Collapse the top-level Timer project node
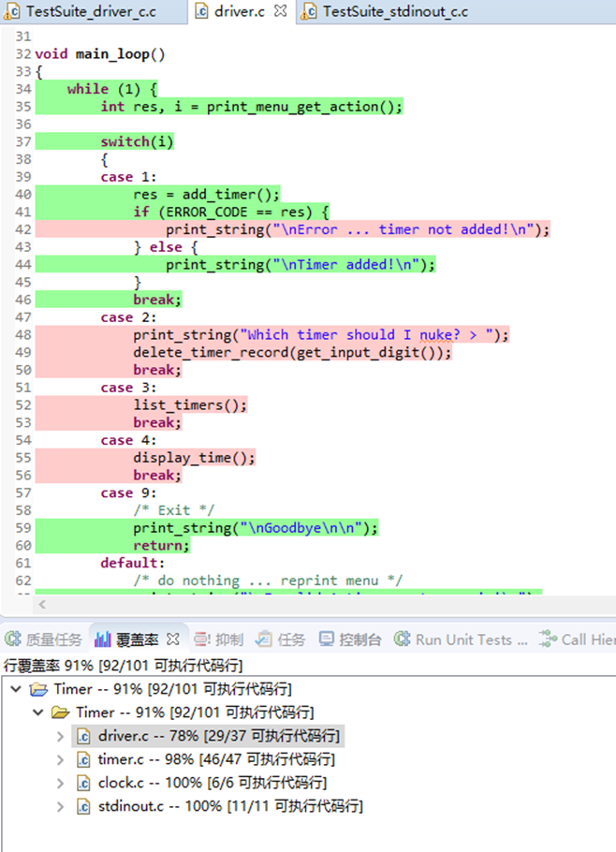 pyautogui.click(x=16, y=689)
